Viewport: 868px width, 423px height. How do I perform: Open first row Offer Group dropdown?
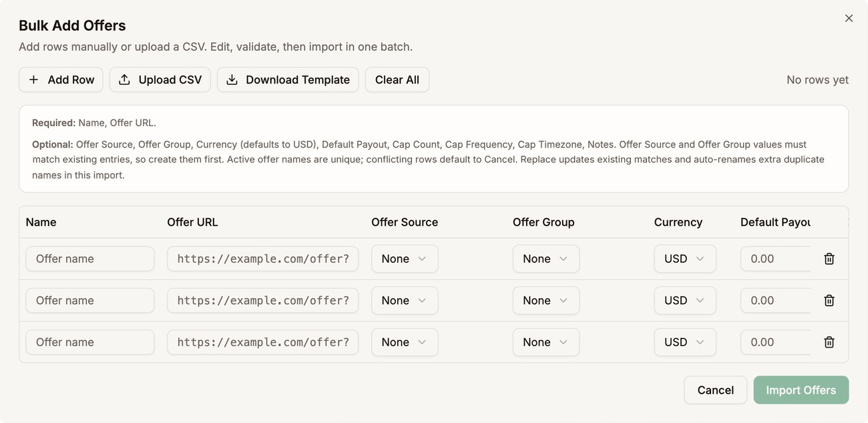(x=546, y=259)
